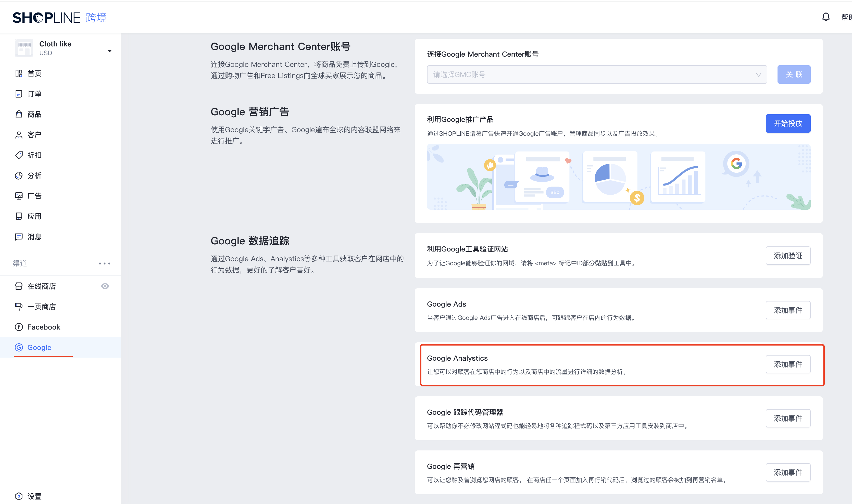Click the Facebook channel icon
This screenshot has width=852, height=504.
click(x=19, y=327)
